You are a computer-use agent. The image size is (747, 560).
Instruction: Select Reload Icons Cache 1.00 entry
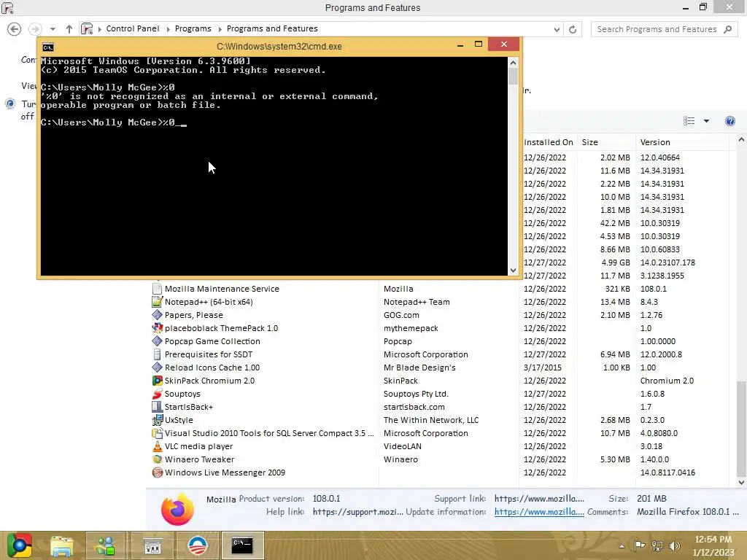tap(212, 367)
